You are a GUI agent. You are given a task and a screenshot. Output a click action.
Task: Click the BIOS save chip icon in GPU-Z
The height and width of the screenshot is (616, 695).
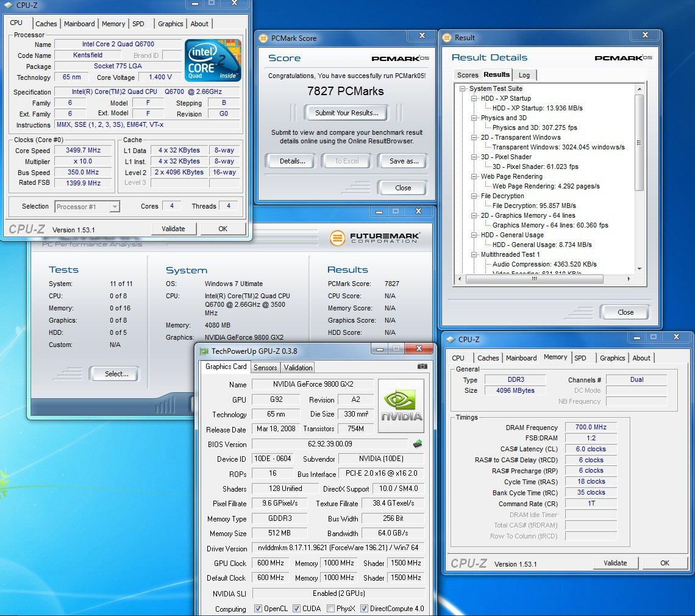(x=417, y=443)
